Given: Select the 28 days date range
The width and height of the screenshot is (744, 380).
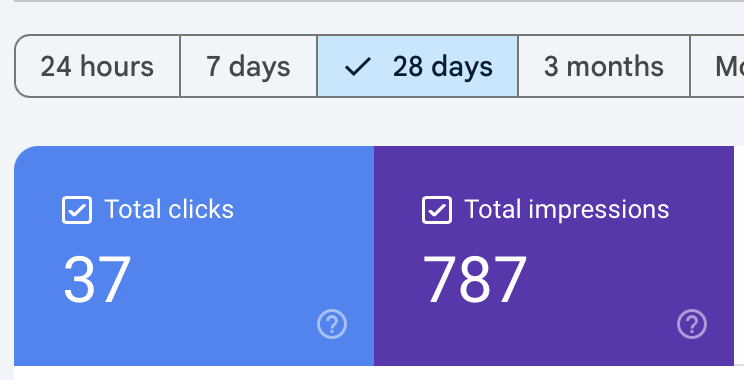Looking at the screenshot, I should (x=418, y=66).
